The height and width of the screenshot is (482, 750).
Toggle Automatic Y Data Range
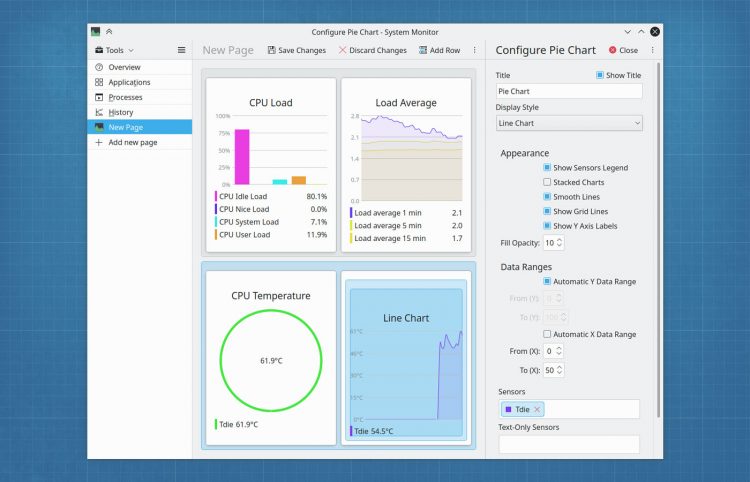[x=547, y=281]
